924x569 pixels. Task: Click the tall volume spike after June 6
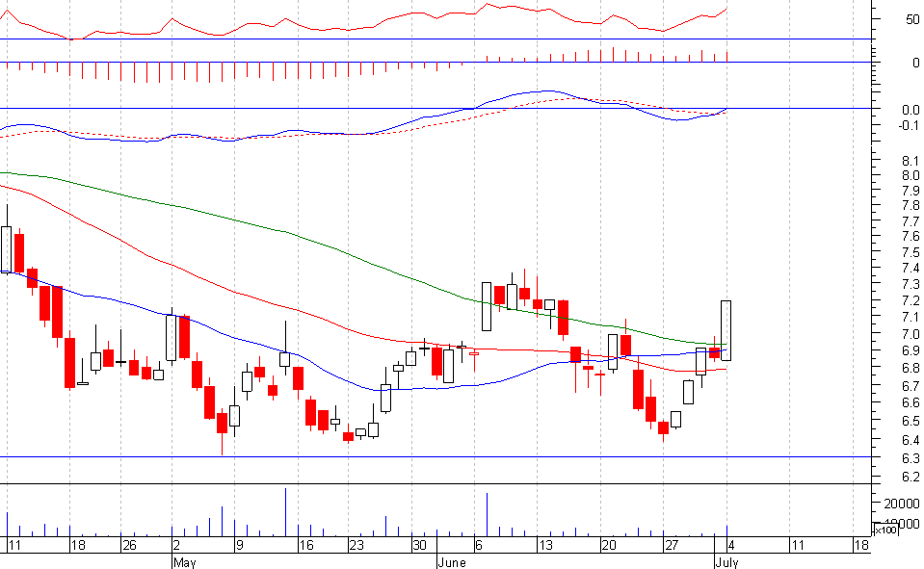[x=487, y=514]
